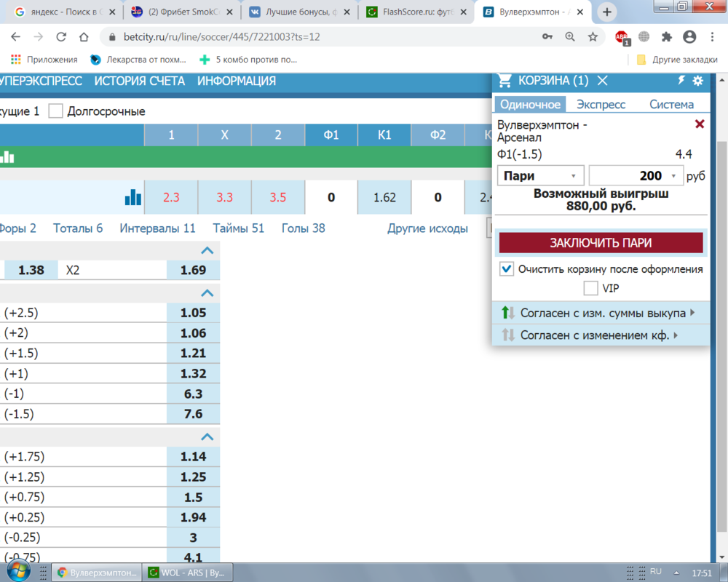Viewport: 728px width, 582px height.
Task: Open the Лекарства от похм... bookmark
Action: (x=138, y=60)
